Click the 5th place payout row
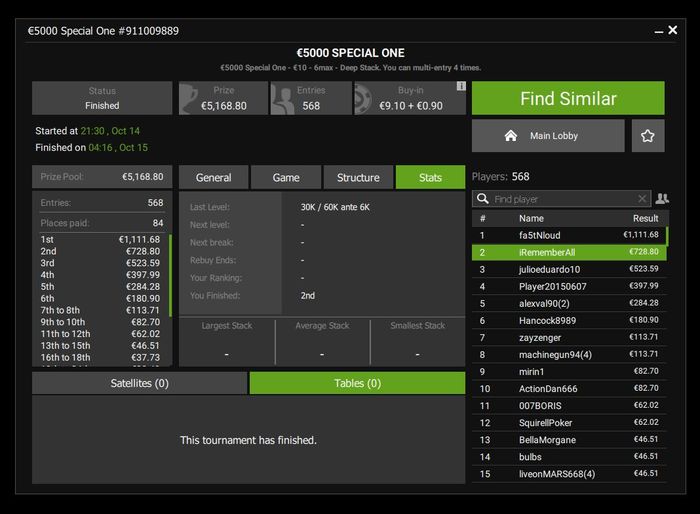 (x=100, y=287)
